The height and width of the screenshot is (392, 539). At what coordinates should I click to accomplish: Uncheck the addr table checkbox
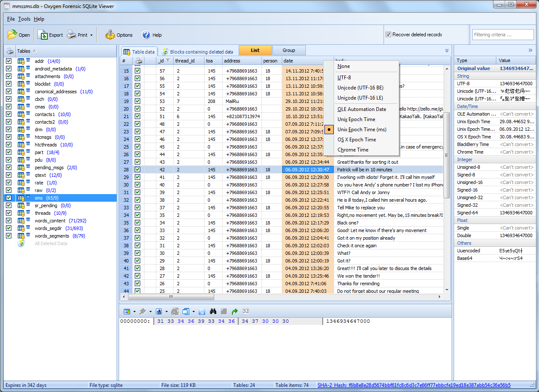click(9, 61)
